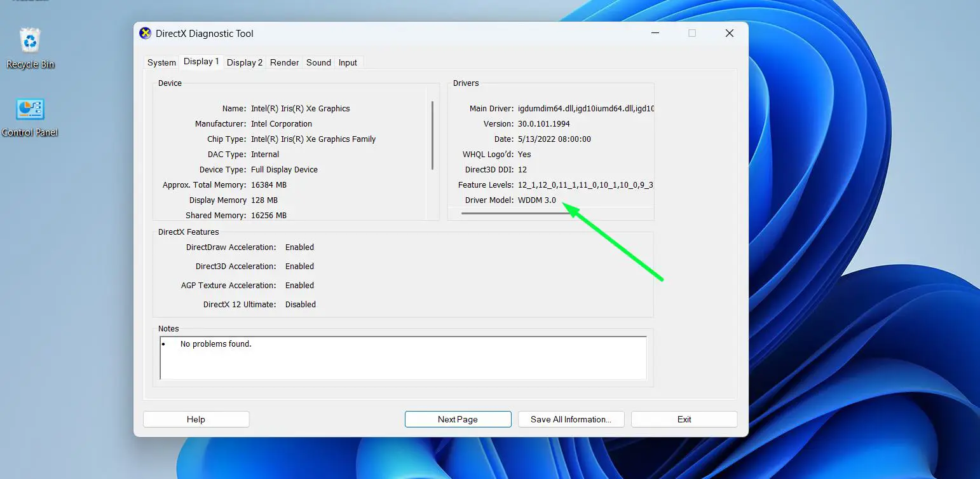The width and height of the screenshot is (980, 479).
Task: Exit the diagnostic tool
Action: (x=684, y=419)
